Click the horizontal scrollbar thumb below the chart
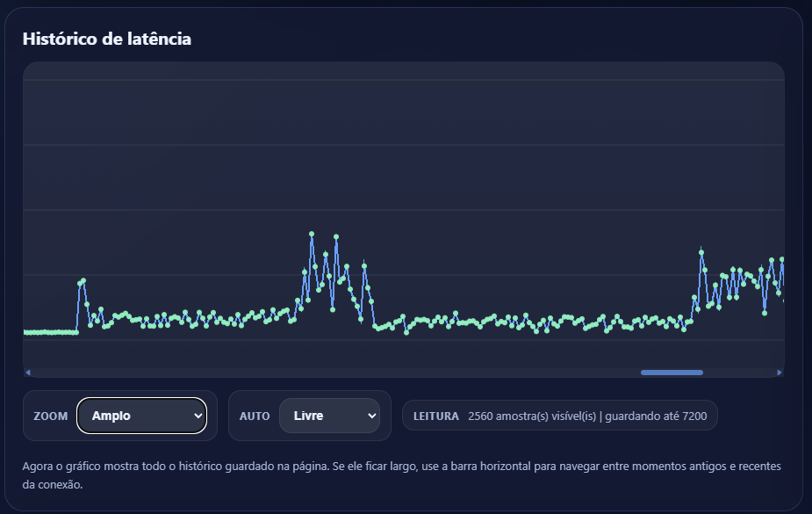812x514 pixels. point(672,373)
